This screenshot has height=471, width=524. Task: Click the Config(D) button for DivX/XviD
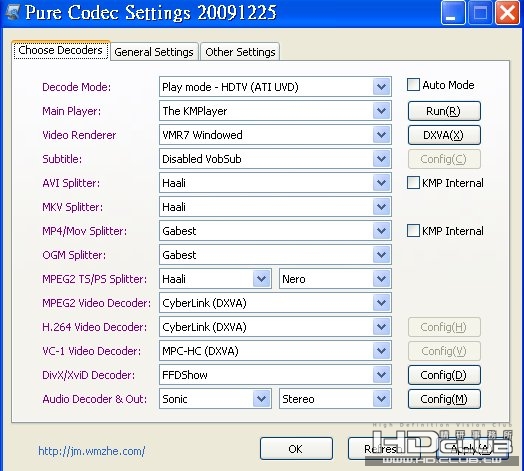[x=444, y=375]
